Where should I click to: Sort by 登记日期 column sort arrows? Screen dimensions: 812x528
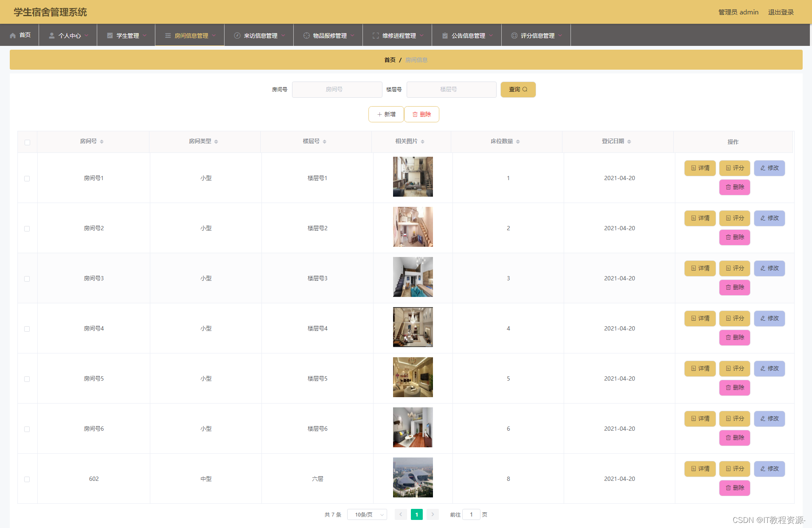629,141
